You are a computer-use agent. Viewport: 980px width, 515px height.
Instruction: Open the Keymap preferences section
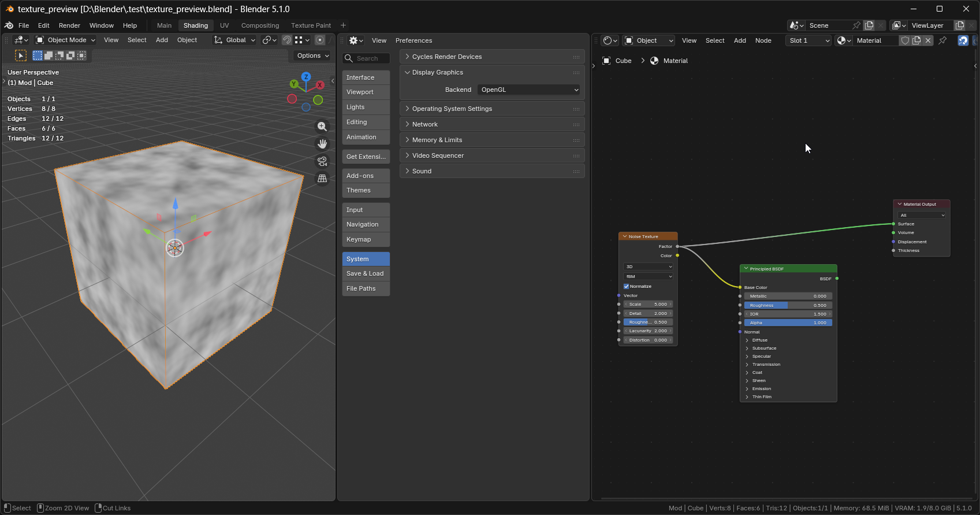(x=366, y=239)
